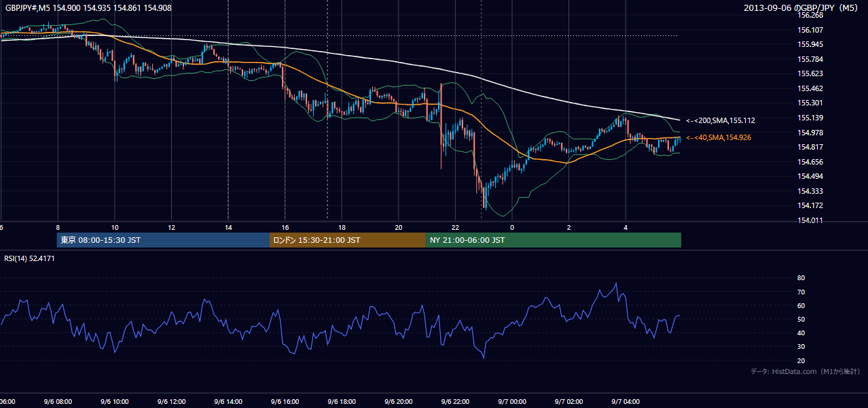
Task: Select the 200 SMA label 155.112
Action: [721, 120]
